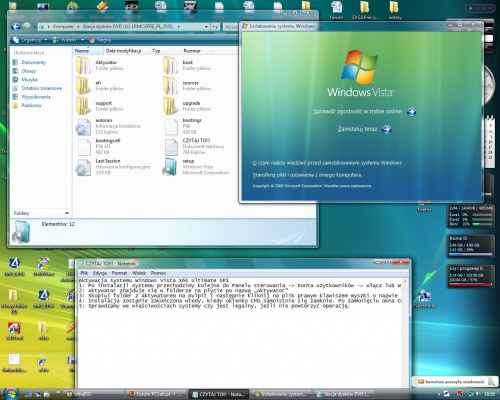The width and height of the screenshot is (500, 400).
Task: Sort by Data modyfikacji column header
Action: click(x=126, y=51)
